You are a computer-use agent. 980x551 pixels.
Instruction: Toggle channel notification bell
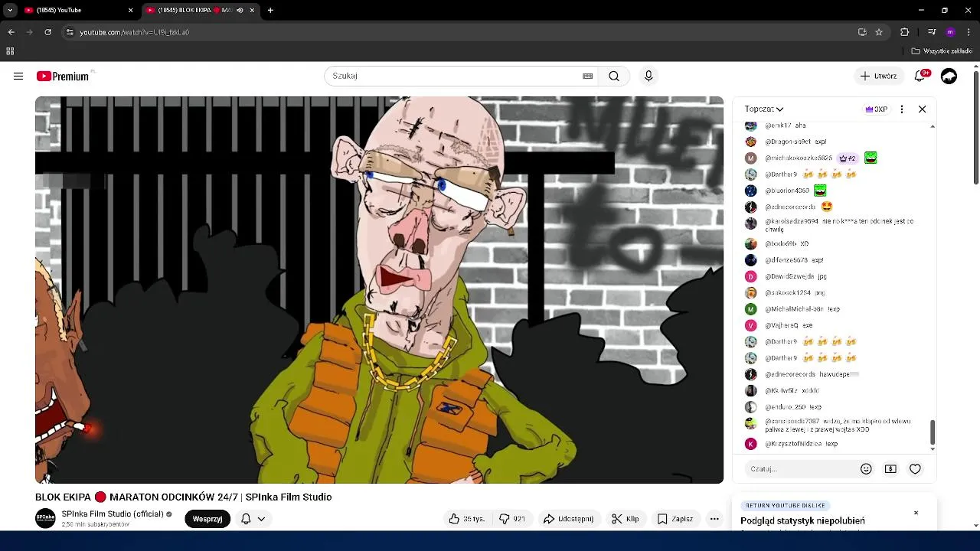[x=246, y=519]
